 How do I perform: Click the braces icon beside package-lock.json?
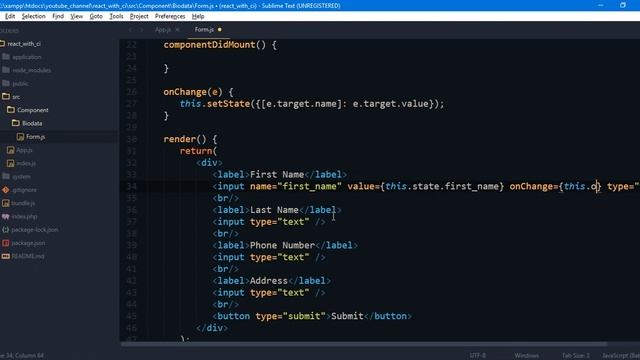tap(6, 230)
